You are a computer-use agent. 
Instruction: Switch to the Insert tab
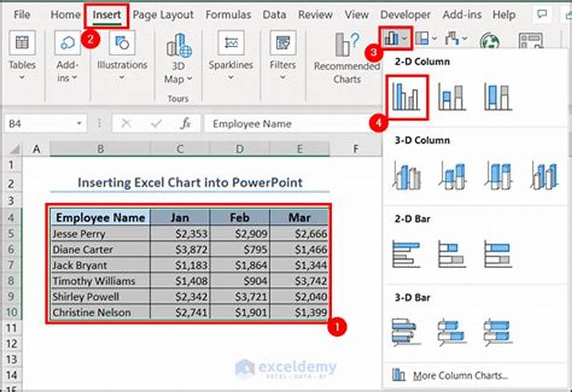(107, 14)
